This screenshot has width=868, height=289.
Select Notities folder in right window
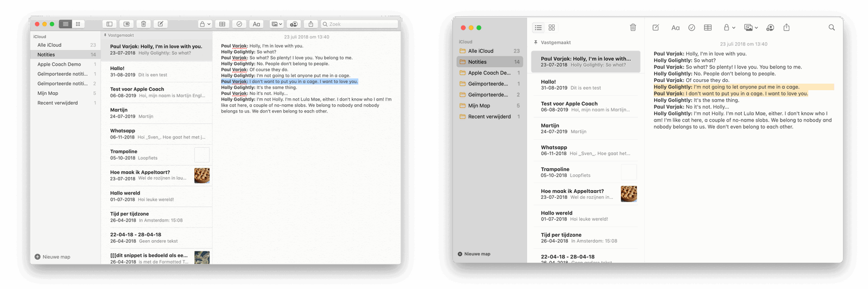click(490, 62)
